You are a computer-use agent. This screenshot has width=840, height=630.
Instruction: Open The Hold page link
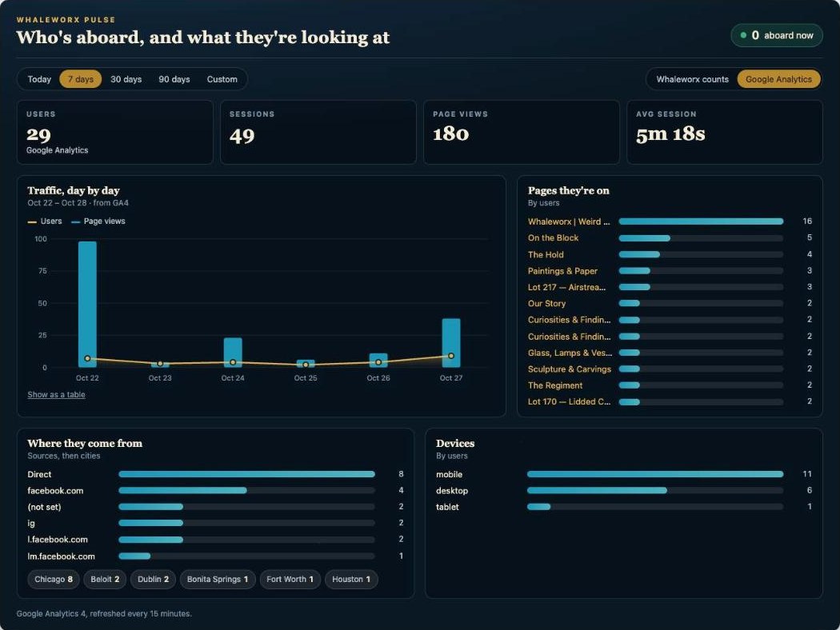click(546, 255)
